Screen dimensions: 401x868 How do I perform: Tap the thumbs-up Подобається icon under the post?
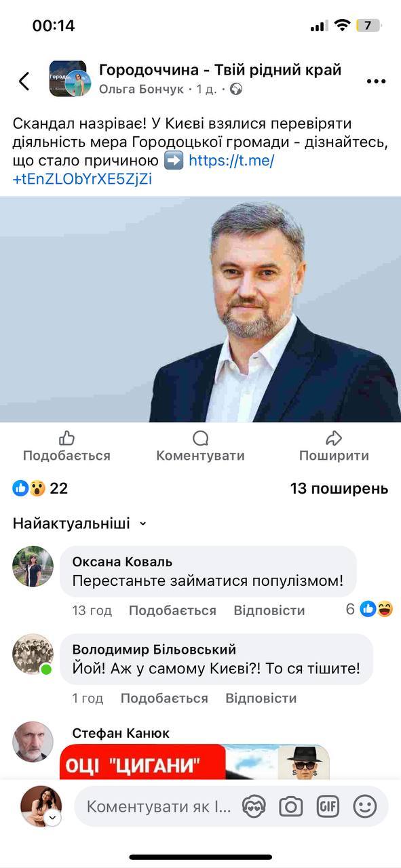[66, 437]
